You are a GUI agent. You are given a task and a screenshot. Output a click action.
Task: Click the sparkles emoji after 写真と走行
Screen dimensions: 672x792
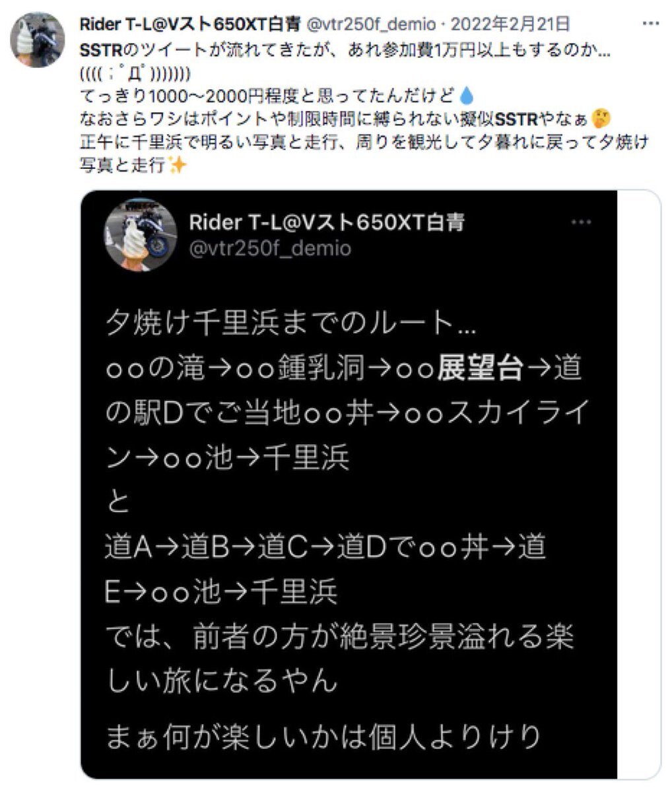point(177,166)
